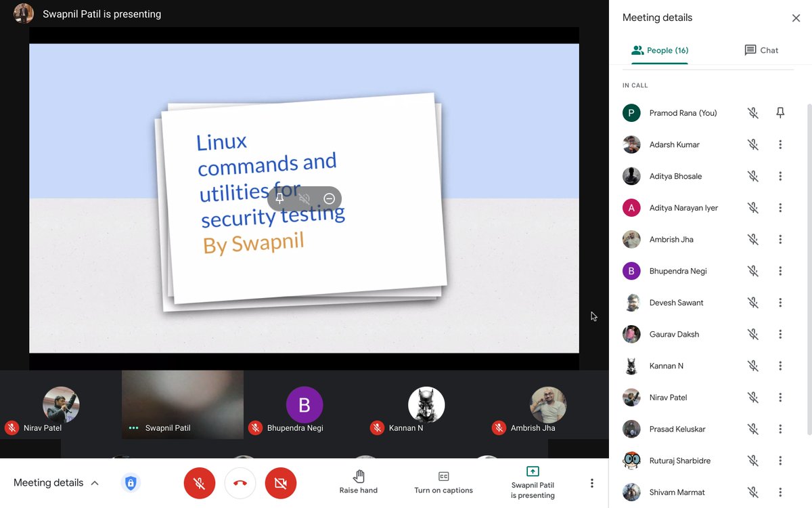The height and width of the screenshot is (508, 812).
Task: Open more options for Devesh Sawant
Action: click(x=780, y=303)
